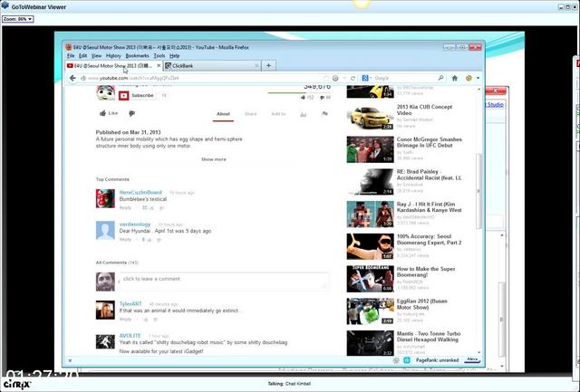The width and height of the screenshot is (580, 392).
Task: Open a new tab with the plus button
Action: (268, 66)
